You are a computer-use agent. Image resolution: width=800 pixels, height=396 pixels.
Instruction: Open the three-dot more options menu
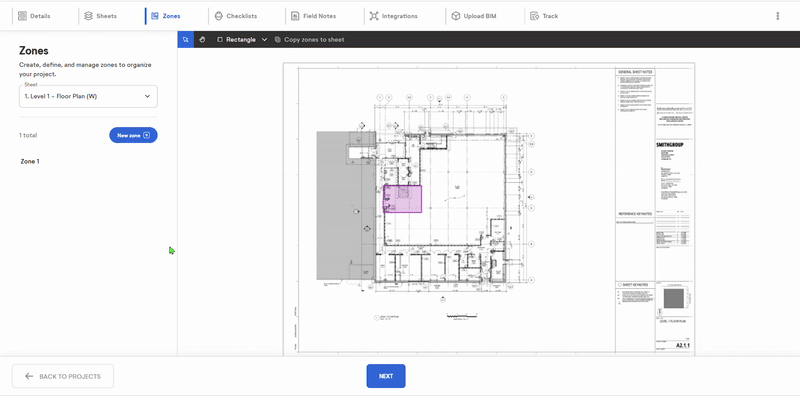pyautogui.click(x=778, y=16)
